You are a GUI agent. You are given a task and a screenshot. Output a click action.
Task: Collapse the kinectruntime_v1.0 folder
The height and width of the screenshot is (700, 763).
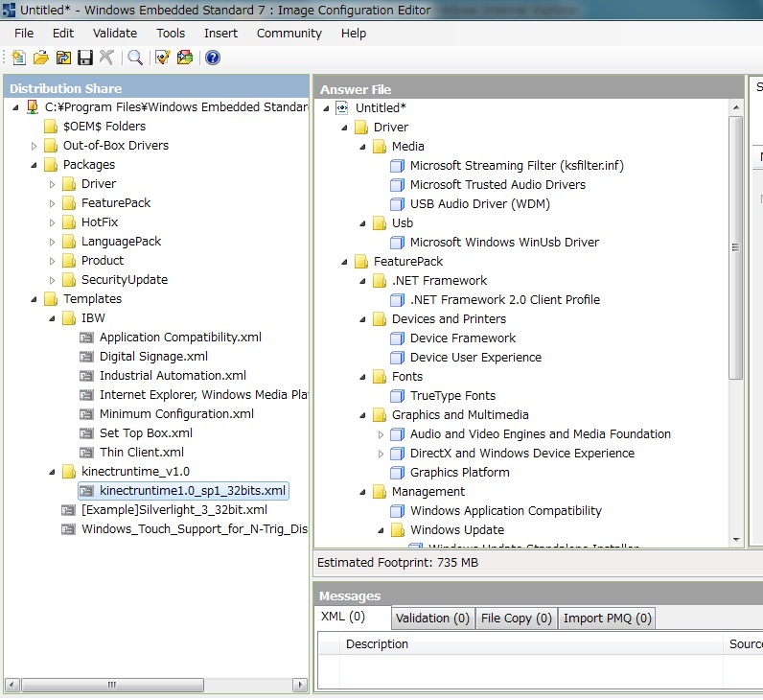pyautogui.click(x=52, y=472)
